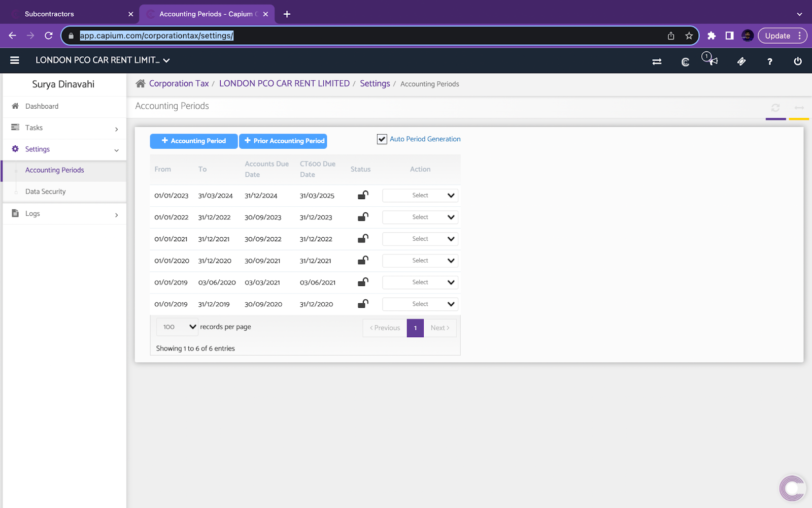The image size is (812, 508).
Task: Click the refresh icon above purple bar
Action: point(775,108)
